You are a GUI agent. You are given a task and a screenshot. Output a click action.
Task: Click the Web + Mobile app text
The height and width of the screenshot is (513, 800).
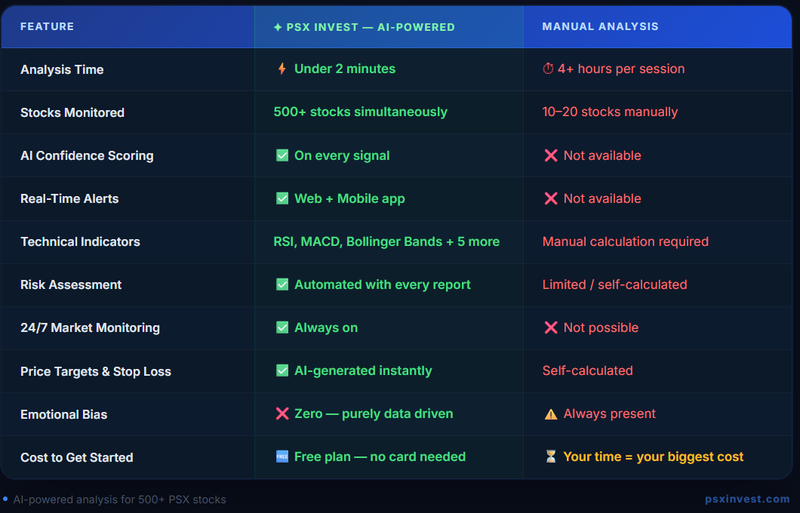coord(349,199)
